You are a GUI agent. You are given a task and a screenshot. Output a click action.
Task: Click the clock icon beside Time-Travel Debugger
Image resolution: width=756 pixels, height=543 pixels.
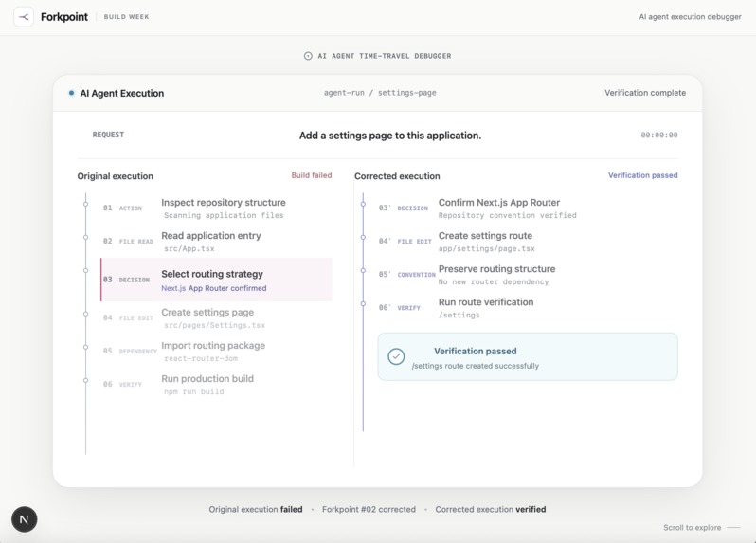click(308, 56)
